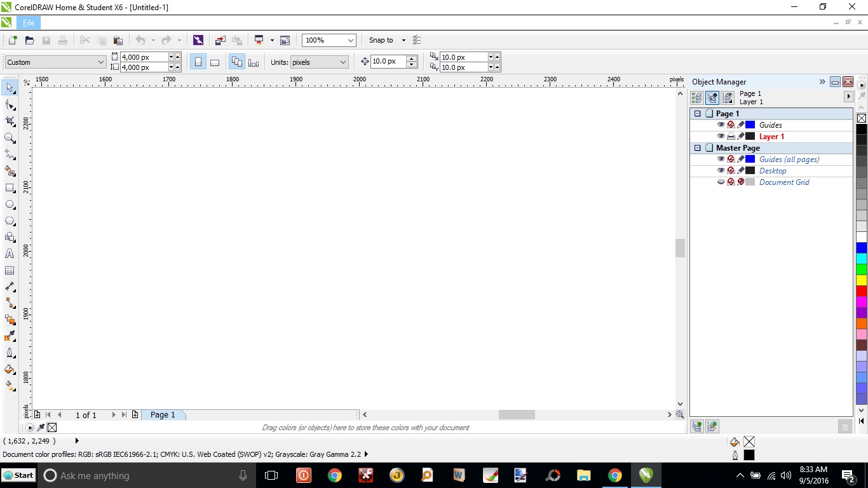Open the Fill tool
Image resolution: width=868 pixels, height=488 pixels.
click(10, 369)
